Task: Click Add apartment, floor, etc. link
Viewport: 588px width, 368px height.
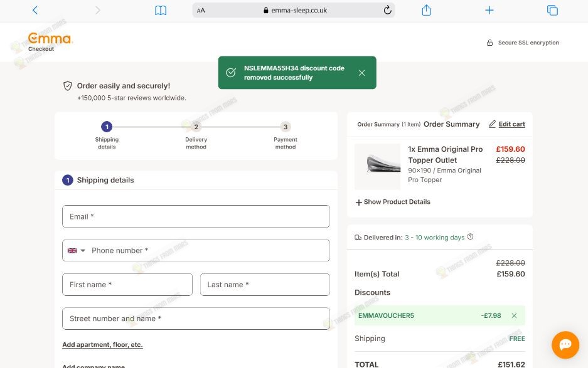Action: click(102, 345)
